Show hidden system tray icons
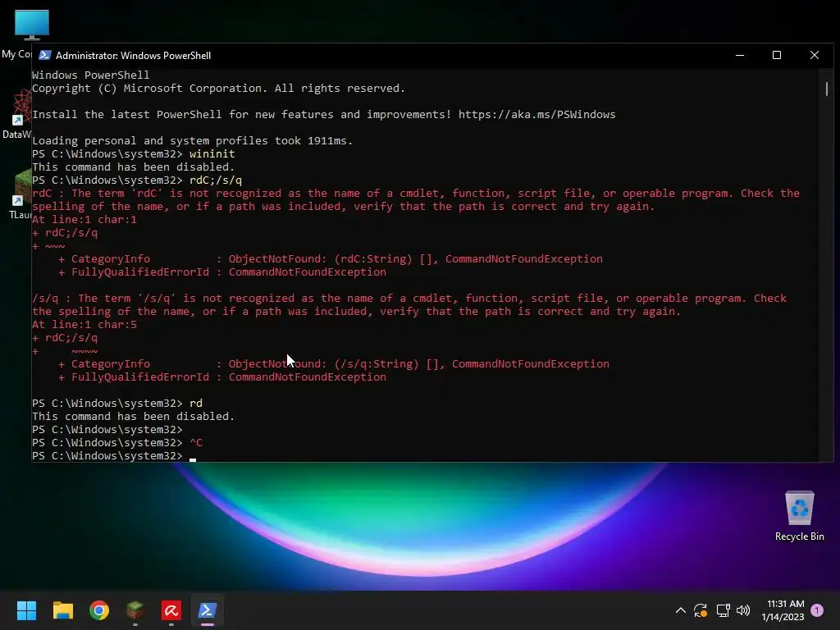This screenshot has height=630, width=840. coord(680,610)
